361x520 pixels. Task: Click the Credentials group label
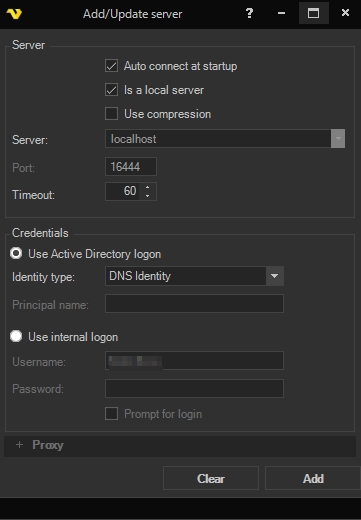point(40,233)
